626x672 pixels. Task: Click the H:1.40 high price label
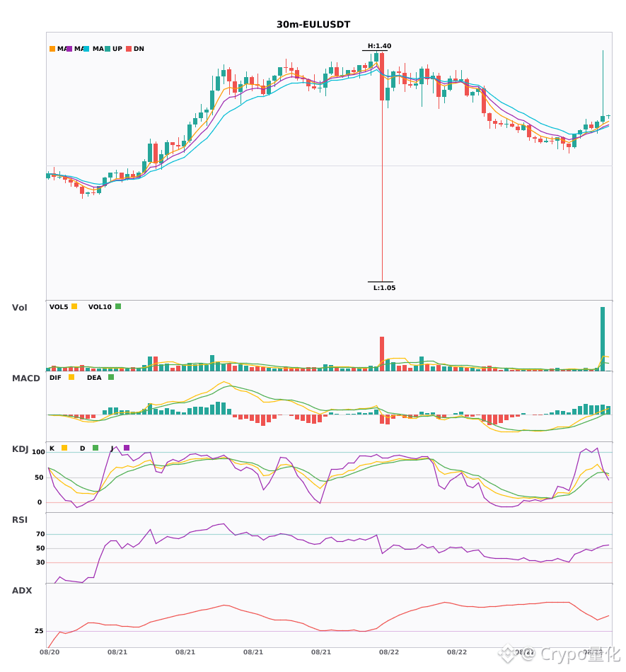click(380, 46)
